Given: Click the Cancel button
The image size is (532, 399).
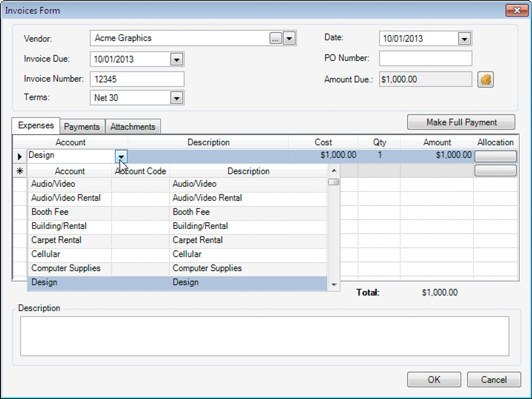Looking at the screenshot, I should coord(494,379).
